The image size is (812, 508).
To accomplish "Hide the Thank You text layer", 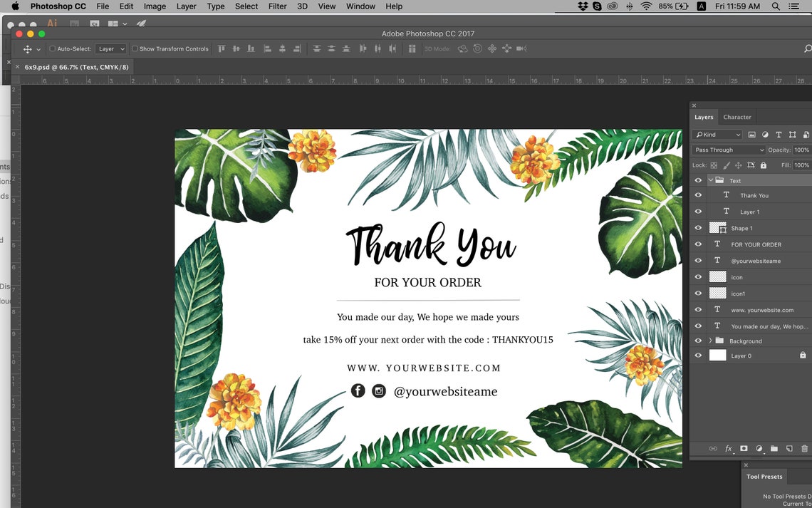I will click(x=699, y=195).
